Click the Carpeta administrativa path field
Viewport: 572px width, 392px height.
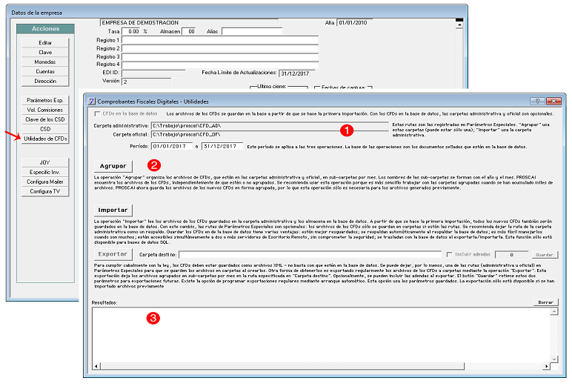(270, 125)
